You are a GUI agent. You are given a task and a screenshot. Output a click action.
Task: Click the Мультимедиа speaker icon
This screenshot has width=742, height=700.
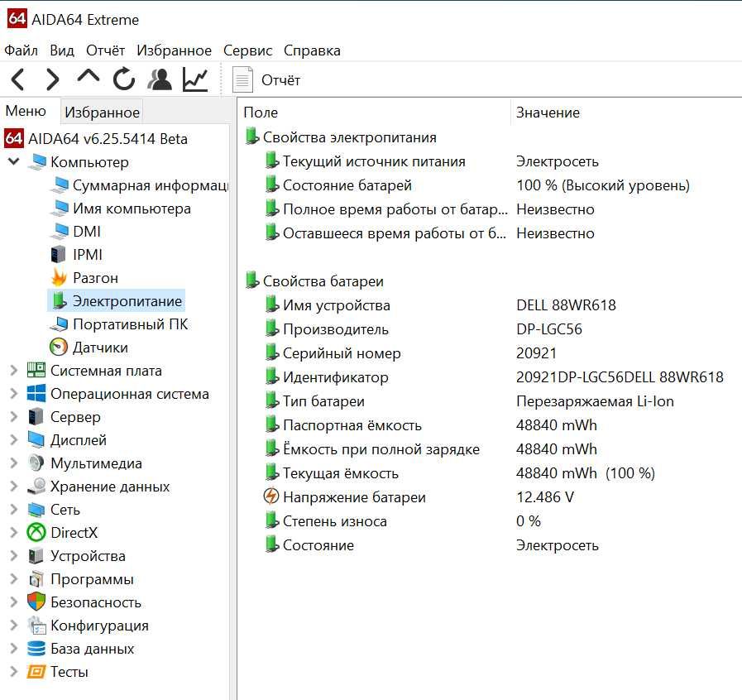pyautogui.click(x=36, y=463)
